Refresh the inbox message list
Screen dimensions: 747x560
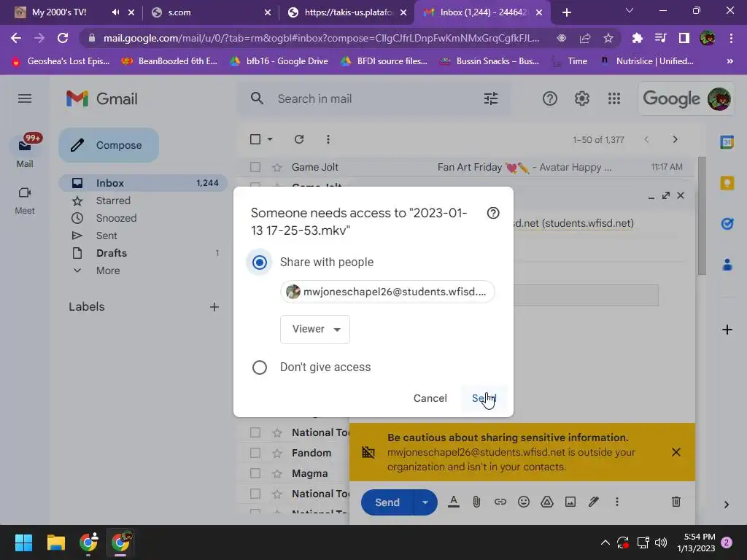(x=299, y=139)
